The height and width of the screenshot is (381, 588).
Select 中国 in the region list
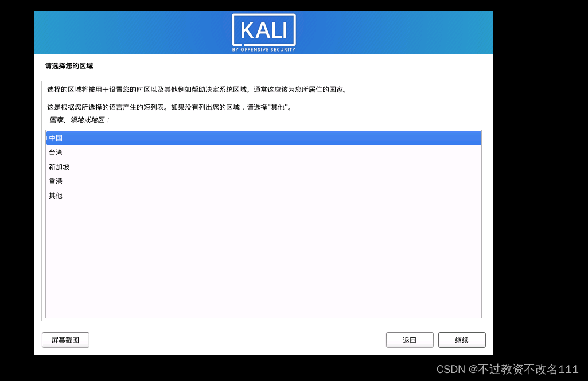264,138
